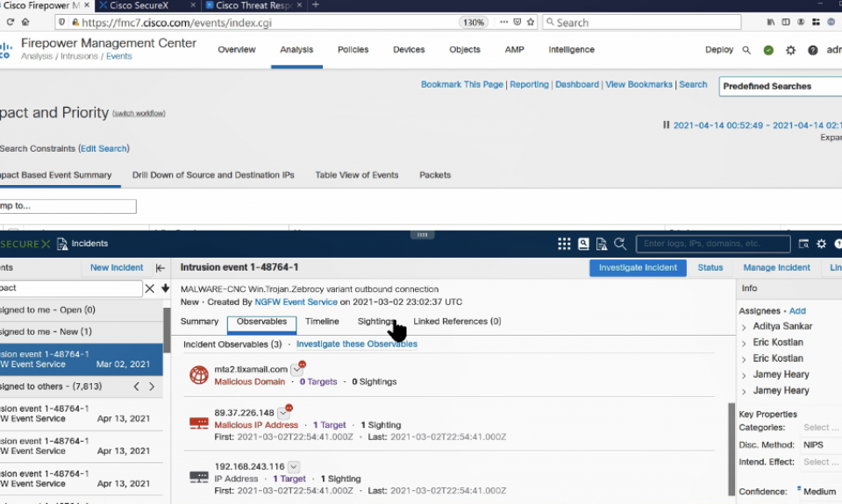Viewport: 842px width, 504px height.
Task: Reload the page with the browser refresh icon
Action: (x=10, y=22)
